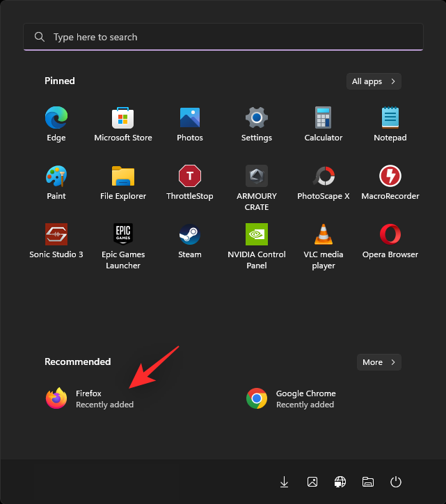Launch ThrottleStop from pinned apps
The height and width of the screenshot is (504, 446).
coord(190,182)
